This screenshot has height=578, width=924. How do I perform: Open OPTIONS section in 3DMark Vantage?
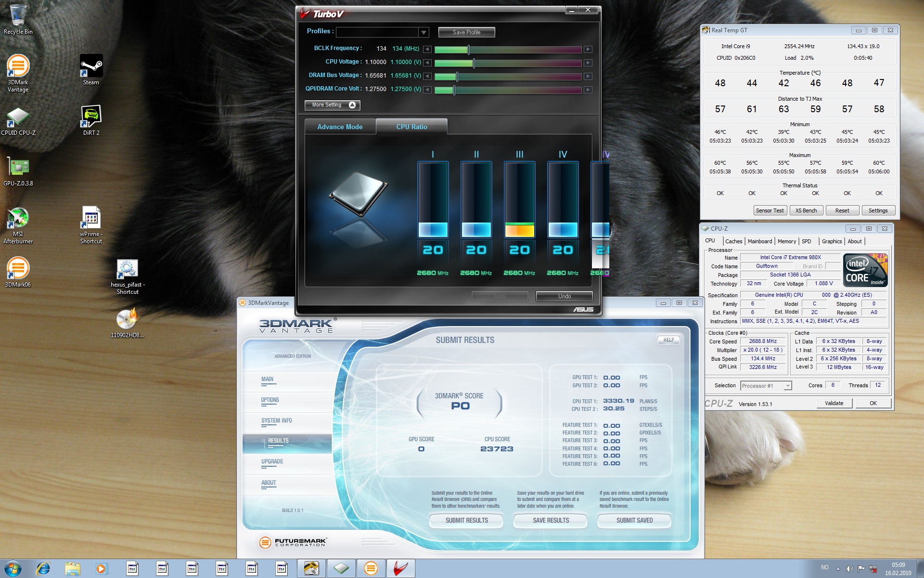point(287,401)
